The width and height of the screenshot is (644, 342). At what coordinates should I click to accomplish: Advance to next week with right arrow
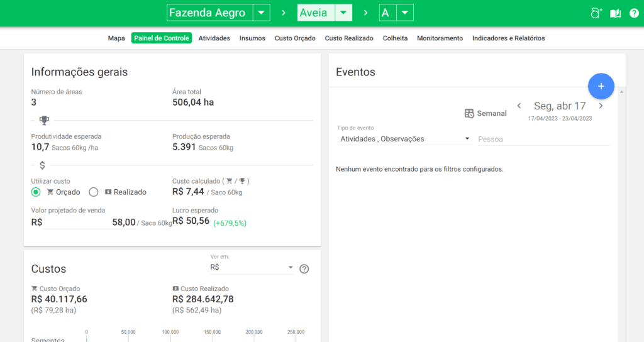pyautogui.click(x=601, y=106)
